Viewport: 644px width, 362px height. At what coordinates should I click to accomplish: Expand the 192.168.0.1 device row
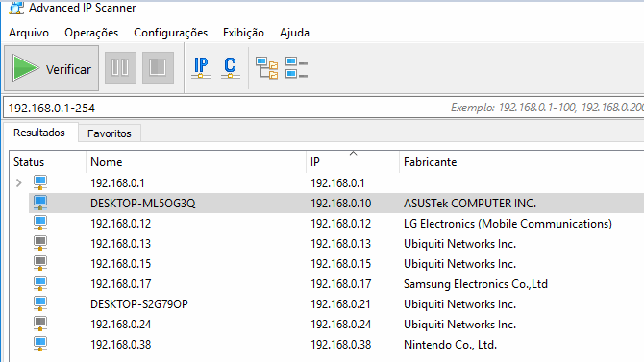19,183
